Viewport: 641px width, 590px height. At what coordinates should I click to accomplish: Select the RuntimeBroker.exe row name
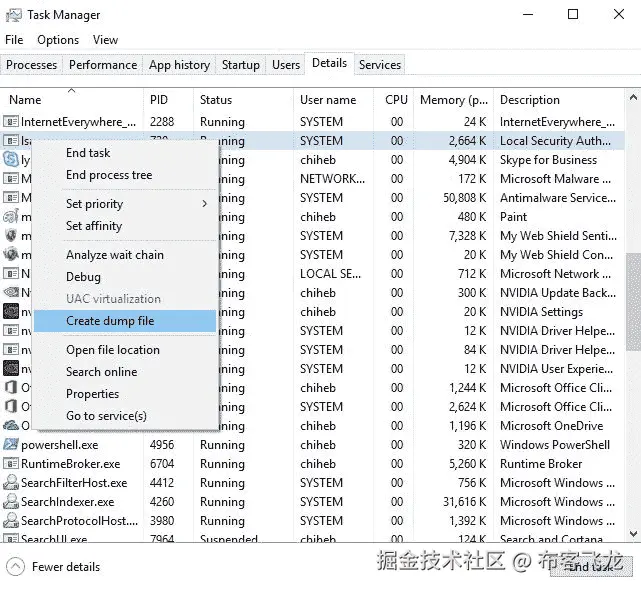[71, 464]
